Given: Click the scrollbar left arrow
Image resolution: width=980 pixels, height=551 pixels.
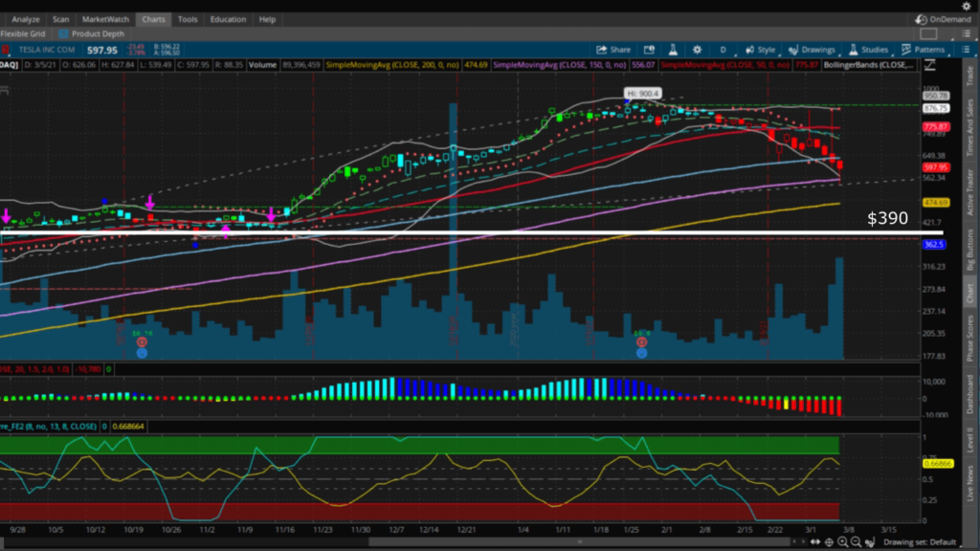Looking at the screenshot, I should coord(794,542).
